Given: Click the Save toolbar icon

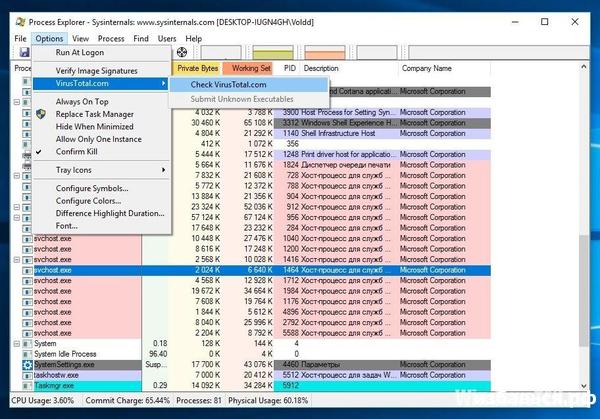Looking at the screenshot, I should (x=24, y=52).
